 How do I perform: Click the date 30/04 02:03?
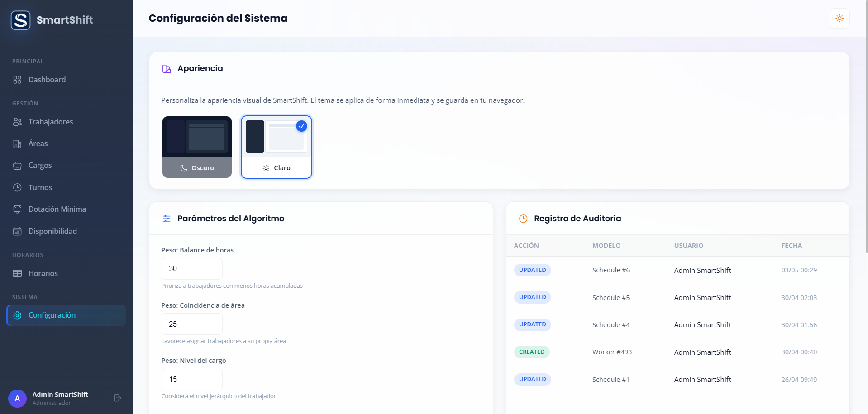pos(799,298)
